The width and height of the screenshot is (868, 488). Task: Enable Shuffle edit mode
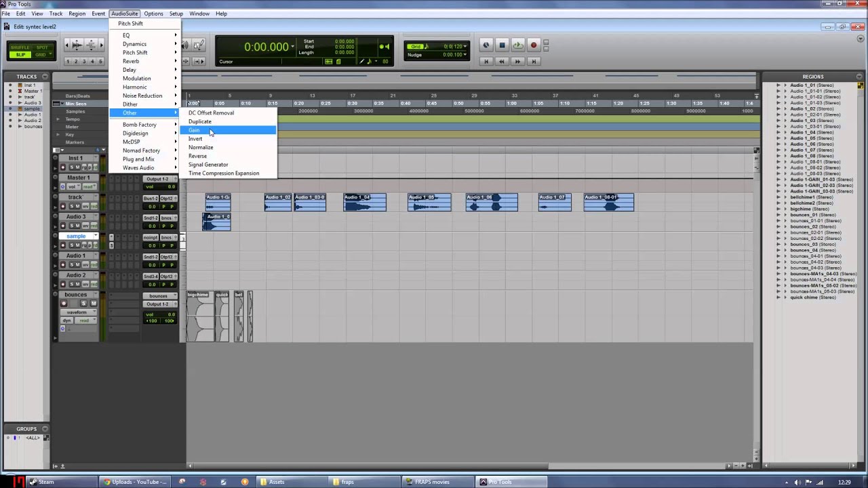point(21,47)
